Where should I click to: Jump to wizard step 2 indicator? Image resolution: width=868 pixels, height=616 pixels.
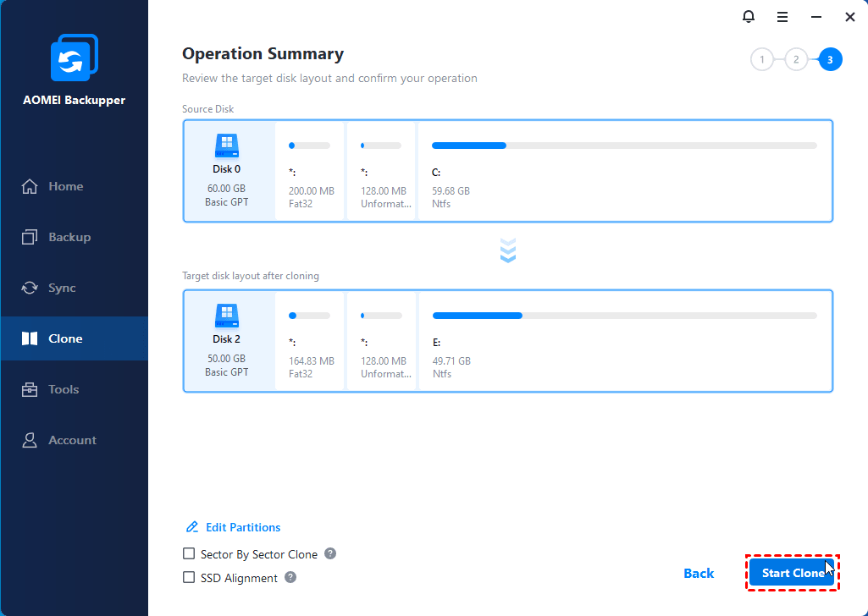point(796,59)
